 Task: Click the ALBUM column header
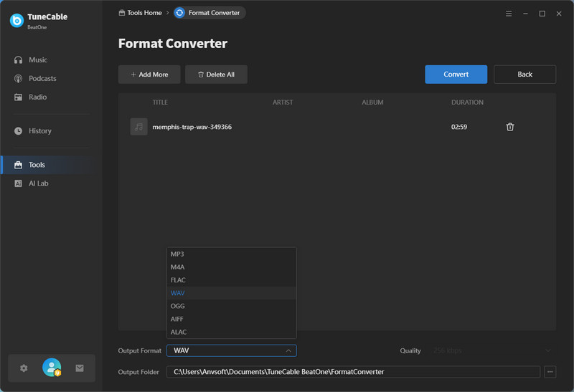[372, 102]
